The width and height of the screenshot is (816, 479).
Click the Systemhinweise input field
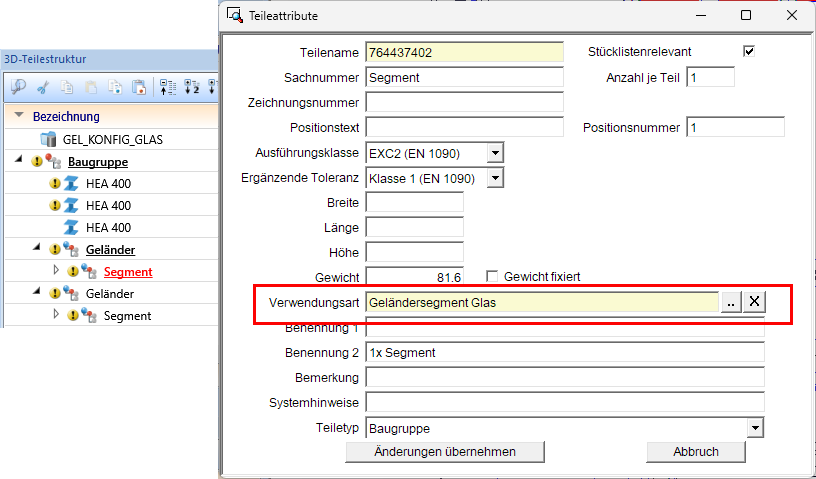(565, 402)
